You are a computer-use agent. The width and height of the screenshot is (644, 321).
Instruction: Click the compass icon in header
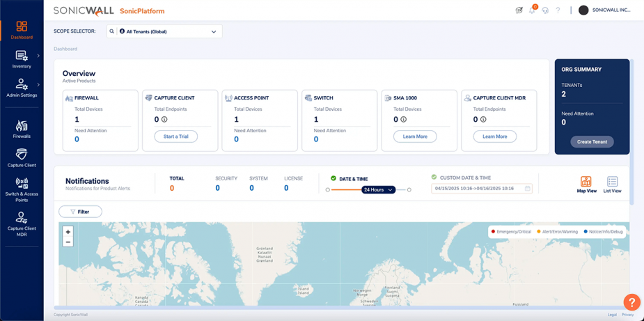(519, 10)
